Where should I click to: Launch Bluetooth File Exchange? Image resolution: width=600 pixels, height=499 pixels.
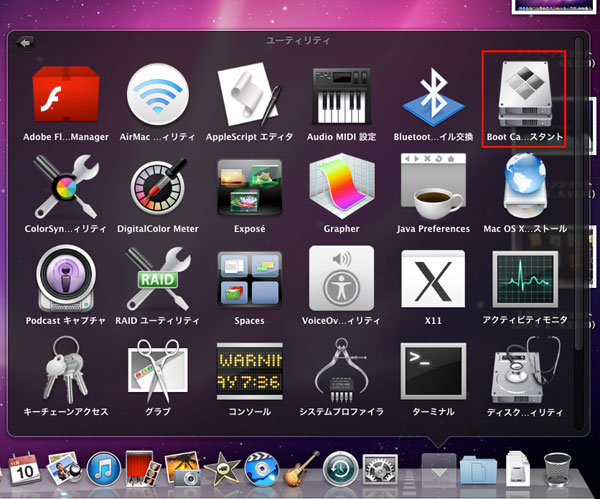click(433, 103)
